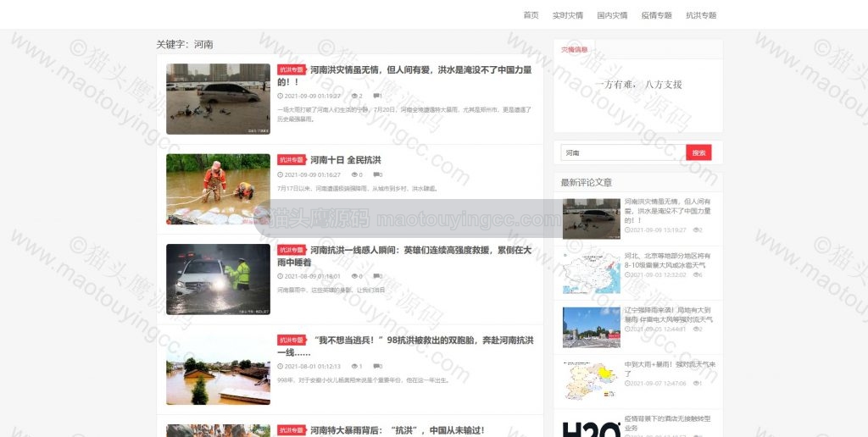The width and height of the screenshot is (868, 437).
Task: Open sidebar article 疫情背景下的酒店无接触转型业务
Action: [x=668, y=423]
